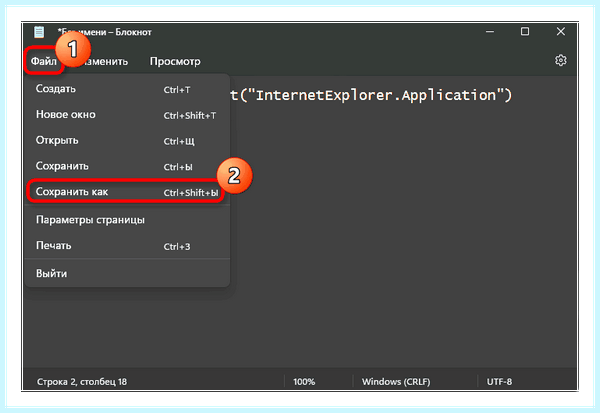Maximize the Блокнот window
The image size is (600, 413).
525,32
